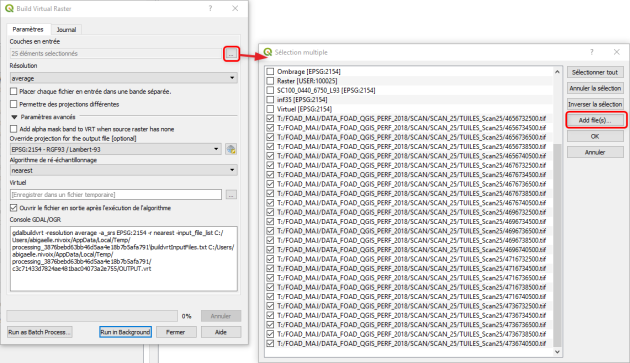Open the Résolution 'average' dropdown
The image size is (630, 363).
coord(123,78)
